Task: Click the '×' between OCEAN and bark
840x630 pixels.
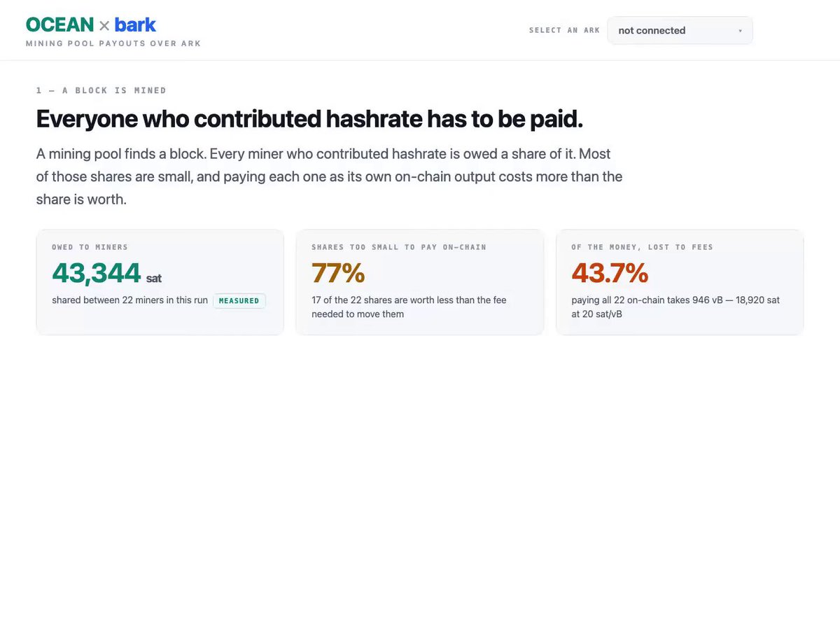Action: 104,26
